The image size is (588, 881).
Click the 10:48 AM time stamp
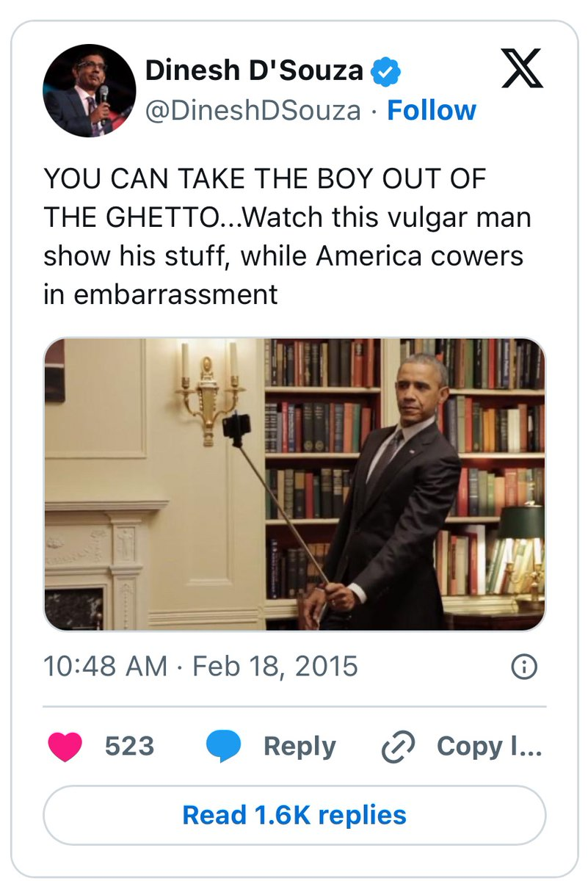click(x=105, y=667)
